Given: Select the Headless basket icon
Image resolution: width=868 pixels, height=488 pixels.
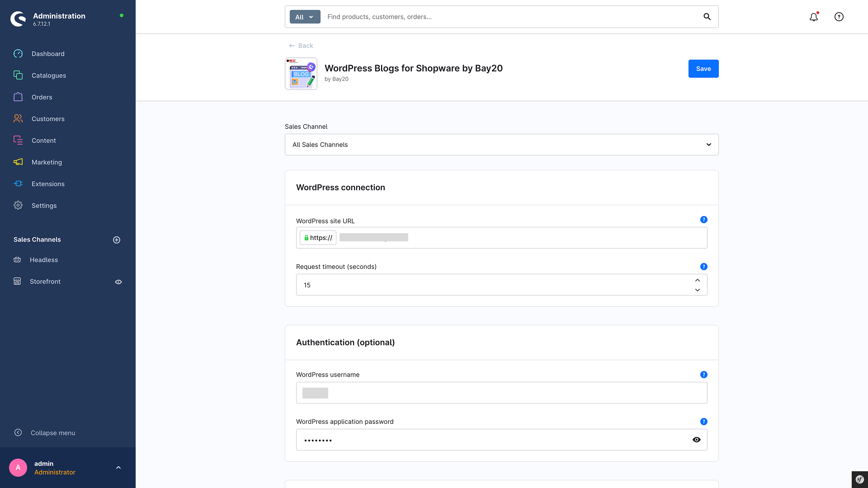Looking at the screenshot, I should [x=17, y=259].
